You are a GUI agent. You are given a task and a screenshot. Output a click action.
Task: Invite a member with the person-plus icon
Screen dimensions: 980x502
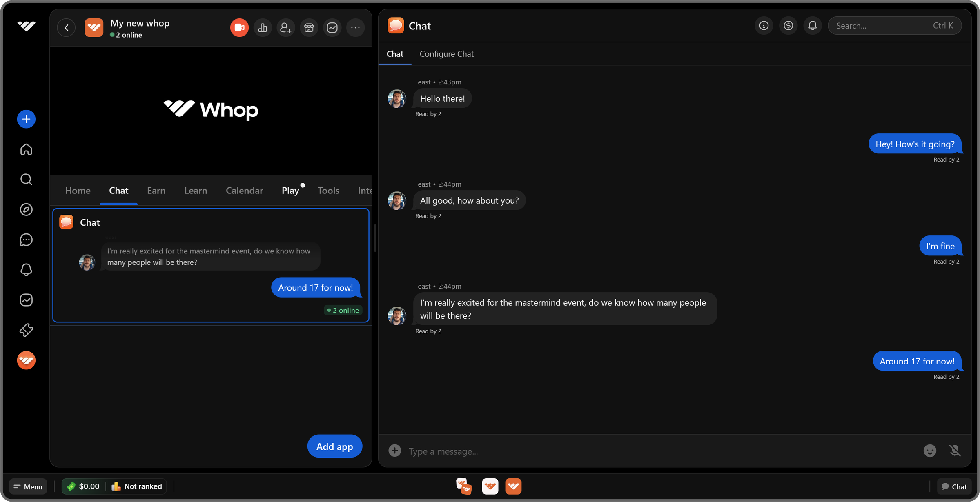[286, 27]
